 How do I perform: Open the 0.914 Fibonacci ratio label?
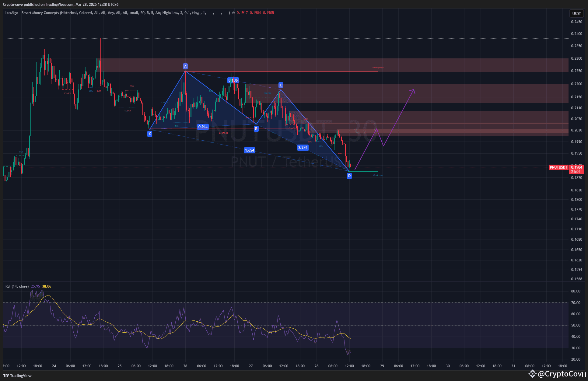tap(203, 127)
